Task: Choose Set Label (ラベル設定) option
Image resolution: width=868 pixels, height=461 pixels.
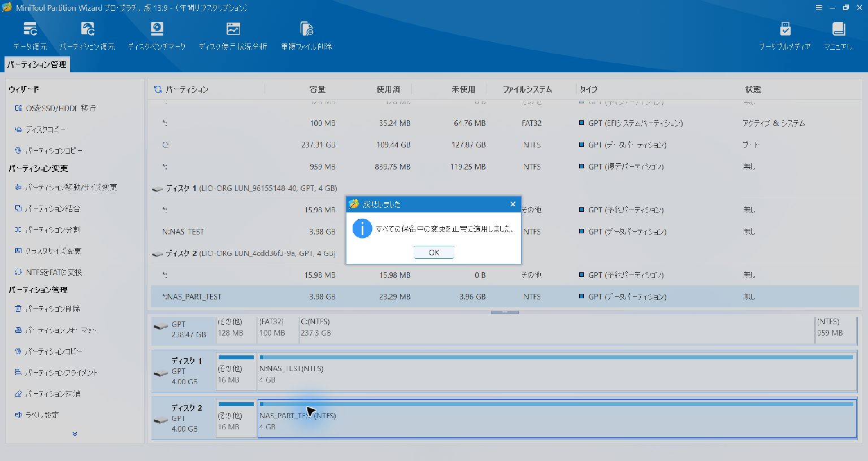Action: 37,415
